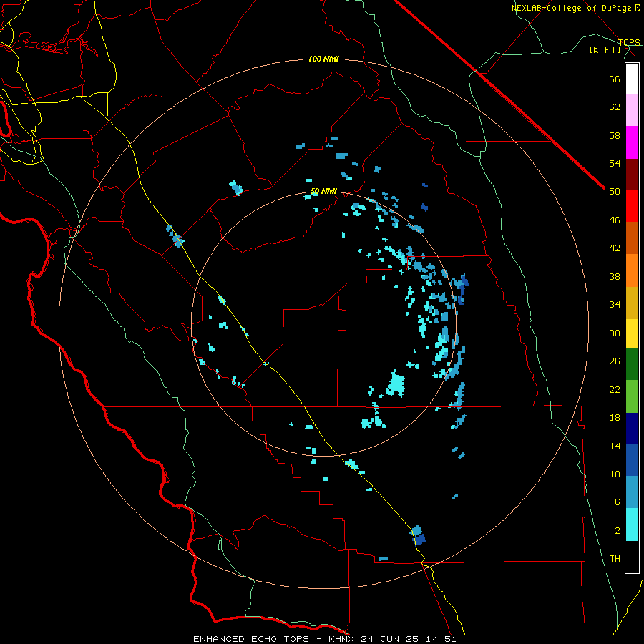Click the black TH legend swatch
644x644 pixels.
632,557
